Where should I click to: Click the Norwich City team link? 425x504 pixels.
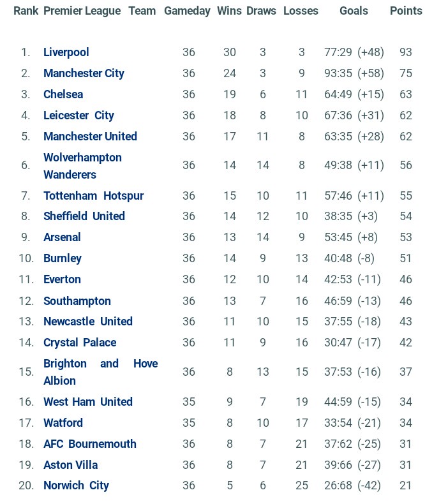(x=76, y=485)
